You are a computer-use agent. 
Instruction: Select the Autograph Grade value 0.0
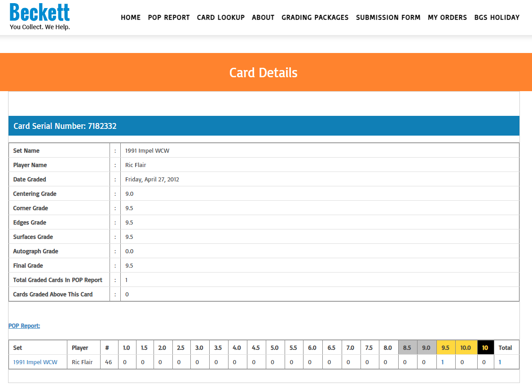click(129, 251)
